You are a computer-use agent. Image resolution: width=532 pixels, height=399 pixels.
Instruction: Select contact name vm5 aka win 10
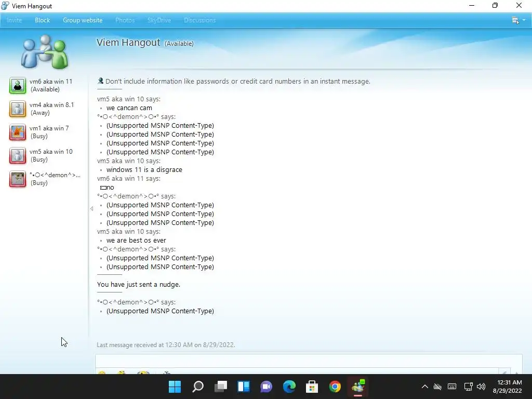tap(51, 152)
